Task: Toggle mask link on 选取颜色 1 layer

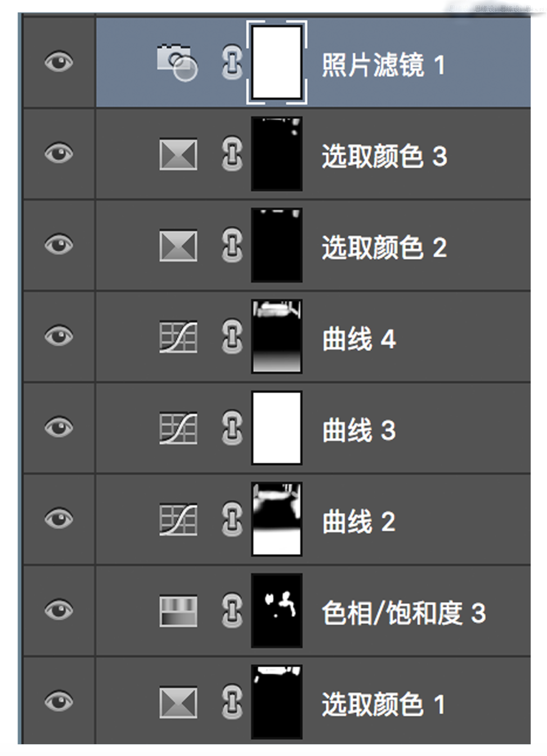Action: pyautogui.click(x=232, y=703)
